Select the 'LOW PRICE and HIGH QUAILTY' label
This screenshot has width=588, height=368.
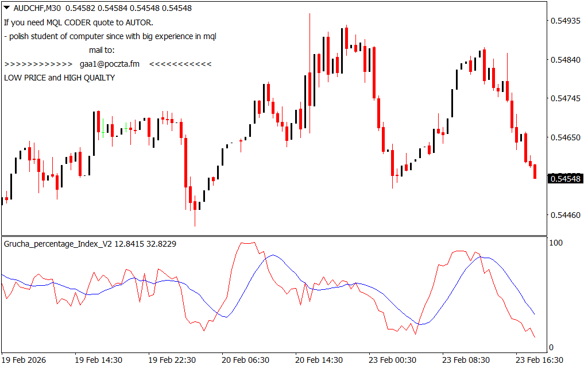click(59, 78)
